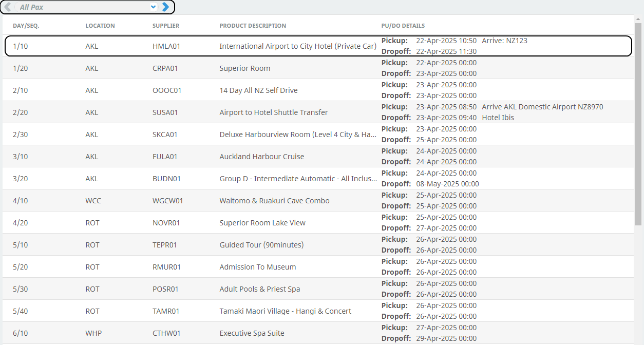644x345 pixels.
Task: Click the Supplier column header
Action: pos(166,26)
